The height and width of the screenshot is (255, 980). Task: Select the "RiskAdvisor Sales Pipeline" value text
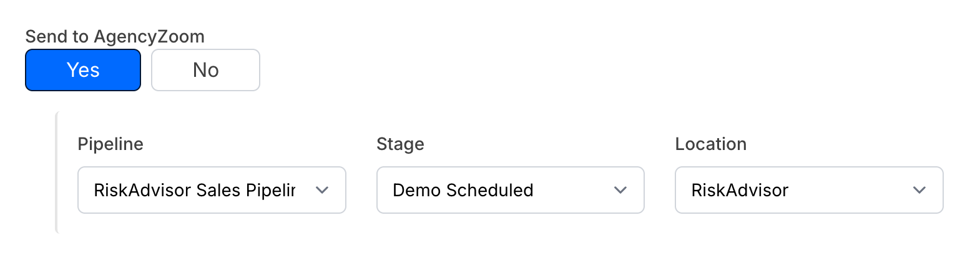point(194,190)
